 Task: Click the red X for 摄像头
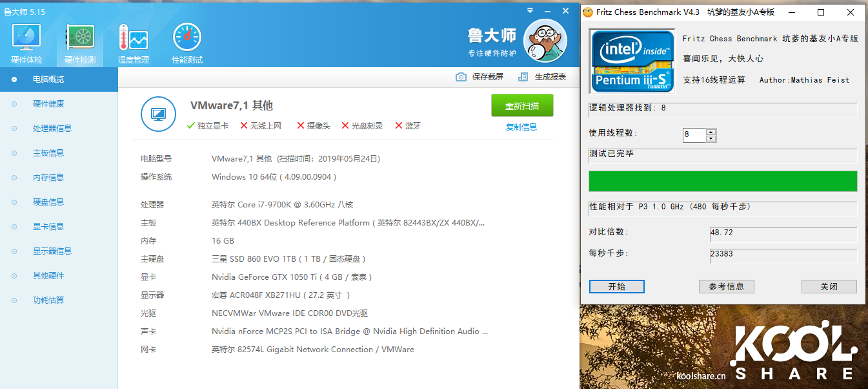[301, 126]
